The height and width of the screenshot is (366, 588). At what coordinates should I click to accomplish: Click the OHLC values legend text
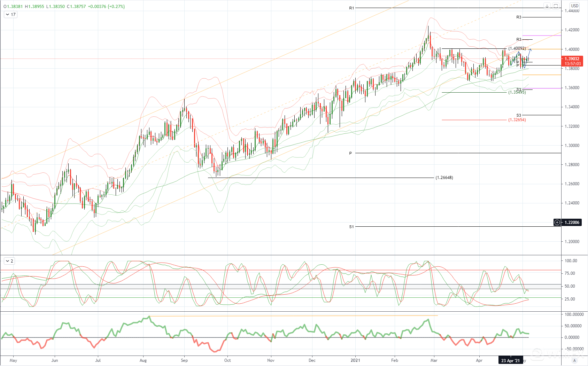tap(64, 6)
